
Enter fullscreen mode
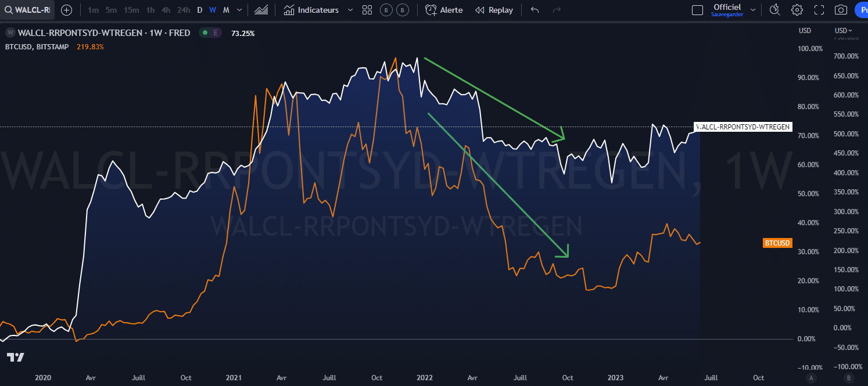click(819, 10)
